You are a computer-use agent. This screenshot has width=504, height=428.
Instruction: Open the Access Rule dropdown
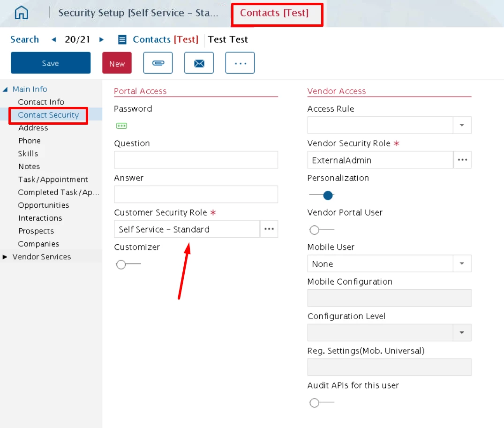pyautogui.click(x=462, y=125)
